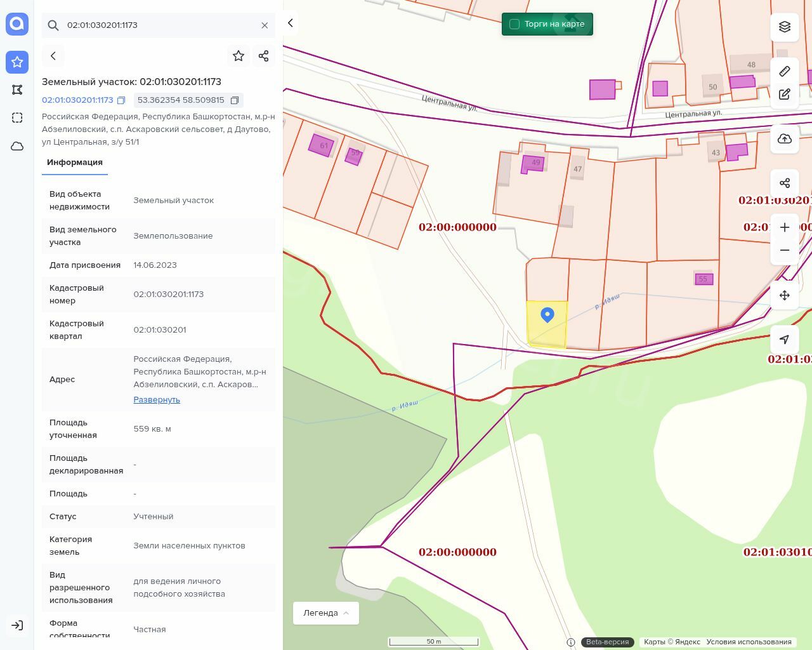Collapse the left information panel
The height and width of the screenshot is (650, 812).
pos(291,23)
